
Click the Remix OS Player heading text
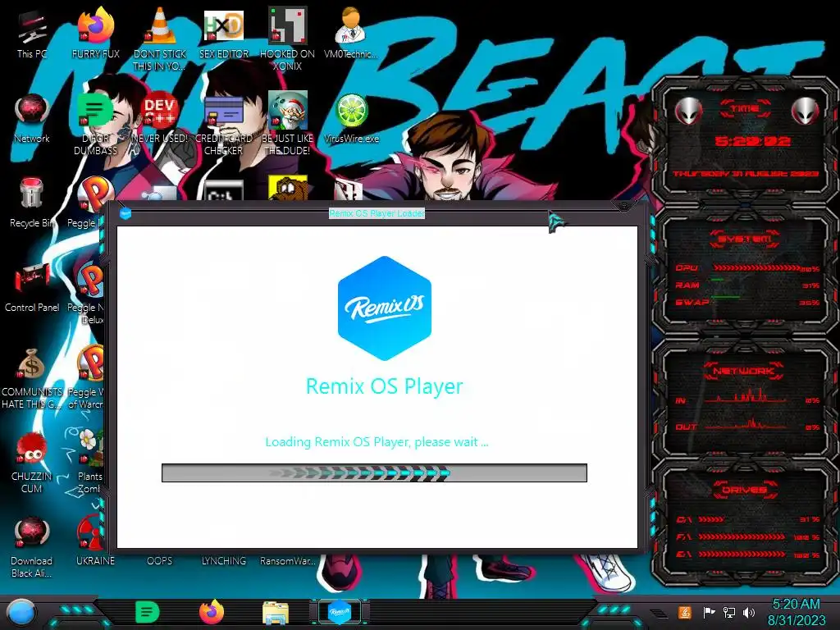[x=384, y=386]
